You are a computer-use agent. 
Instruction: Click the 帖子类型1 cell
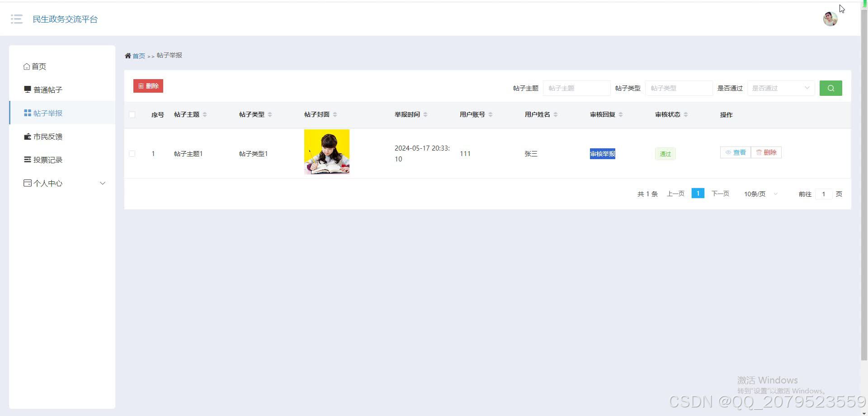click(x=253, y=154)
